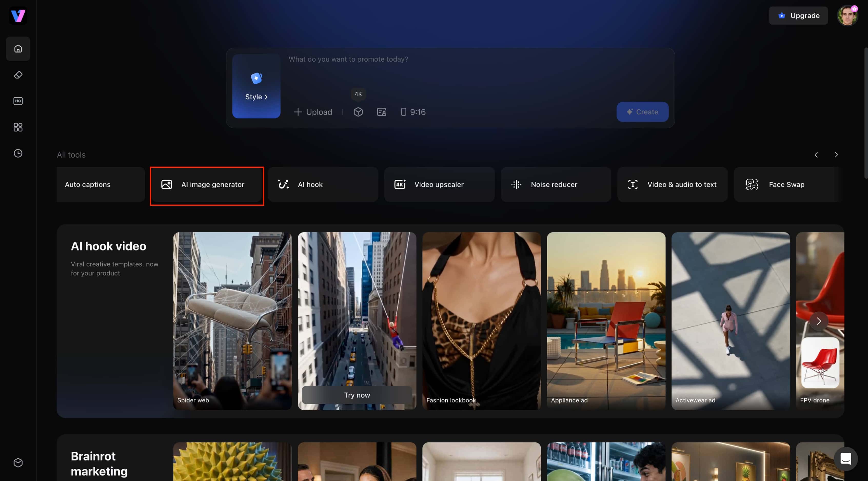868x481 pixels.
Task: Click the 4K video upscaler icon
Action: click(x=400, y=184)
